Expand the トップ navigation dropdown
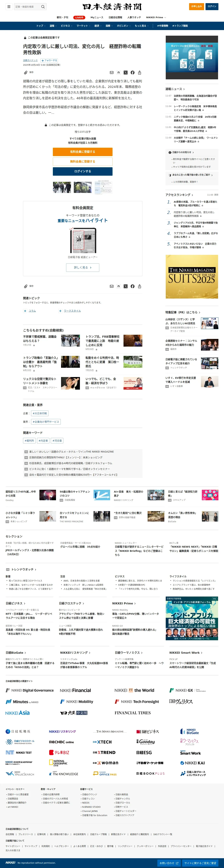 [41, 26]
